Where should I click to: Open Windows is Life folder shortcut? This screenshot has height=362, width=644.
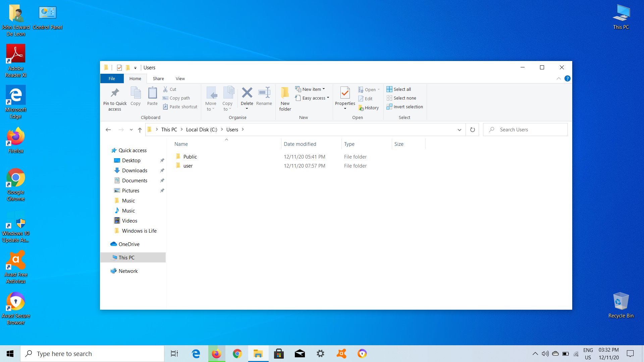click(139, 231)
